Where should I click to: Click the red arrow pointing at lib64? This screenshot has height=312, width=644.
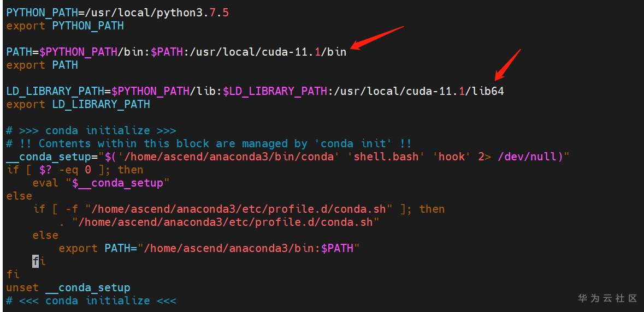(x=507, y=64)
